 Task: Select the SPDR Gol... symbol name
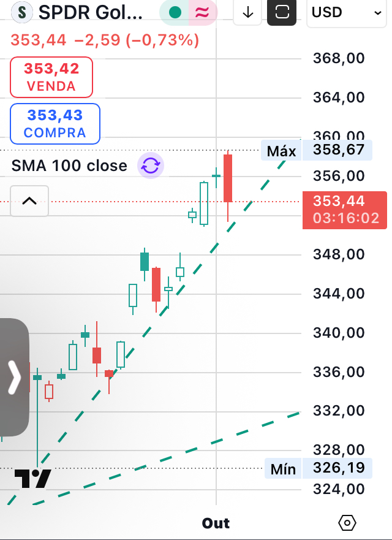tap(91, 12)
